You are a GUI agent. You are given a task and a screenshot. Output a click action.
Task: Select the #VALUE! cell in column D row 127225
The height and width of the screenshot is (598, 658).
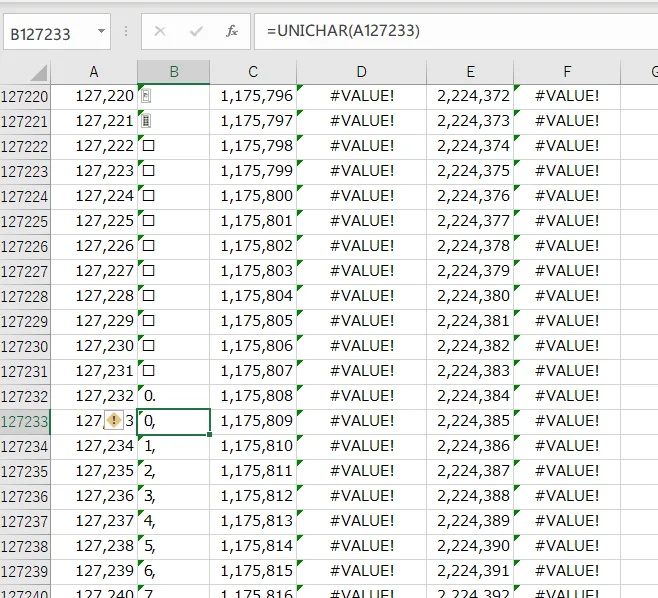tap(361, 221)
